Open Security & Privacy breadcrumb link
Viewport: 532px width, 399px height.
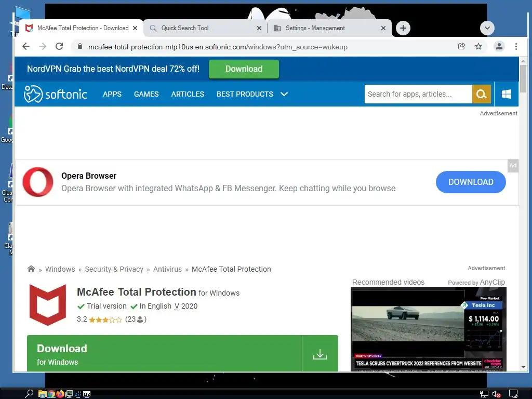tap(114, 269)
